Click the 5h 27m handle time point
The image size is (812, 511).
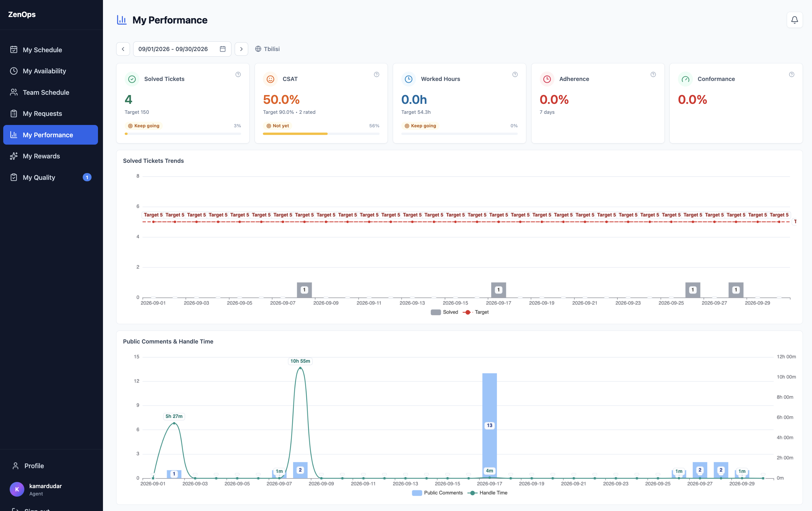[x=174, y=423]
